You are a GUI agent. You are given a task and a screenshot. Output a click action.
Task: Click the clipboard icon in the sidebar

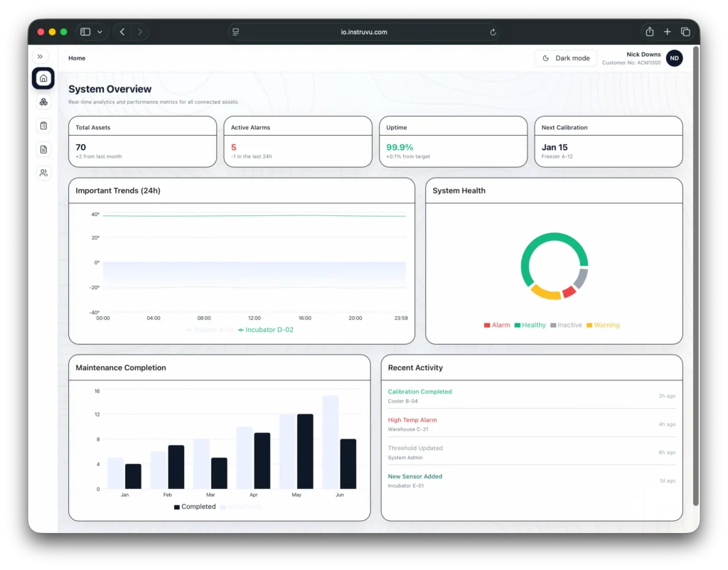coord(43,125)
